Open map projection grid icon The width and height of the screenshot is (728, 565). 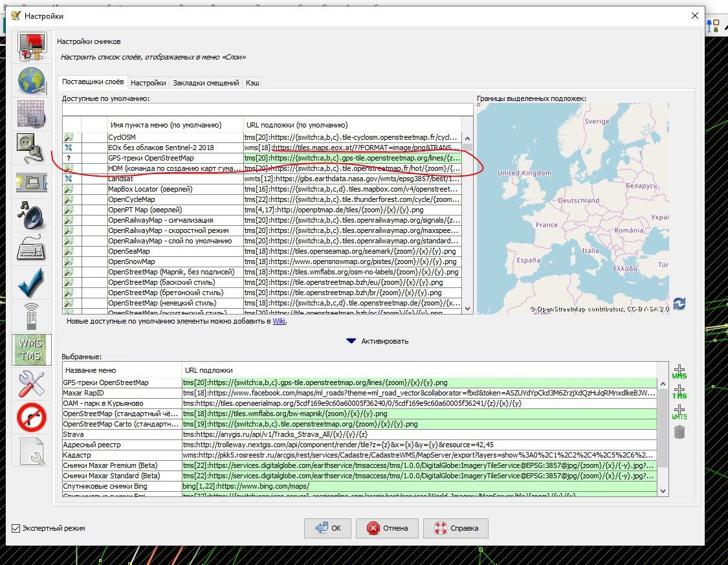[32, 115]
